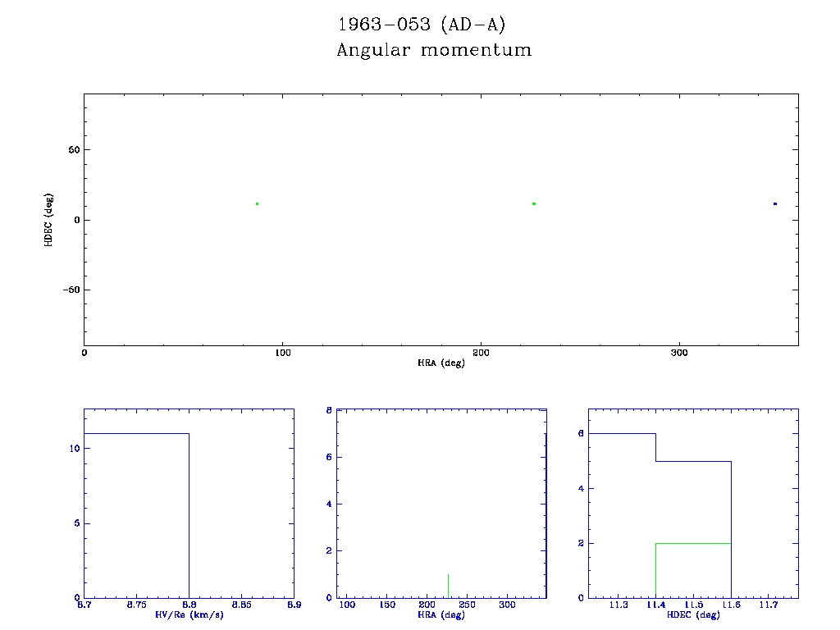Click the "11.4" tick label on HDEC histogram axis
Image resolution: width=840 pixels, height=630 pixels.
coord(655,605)
